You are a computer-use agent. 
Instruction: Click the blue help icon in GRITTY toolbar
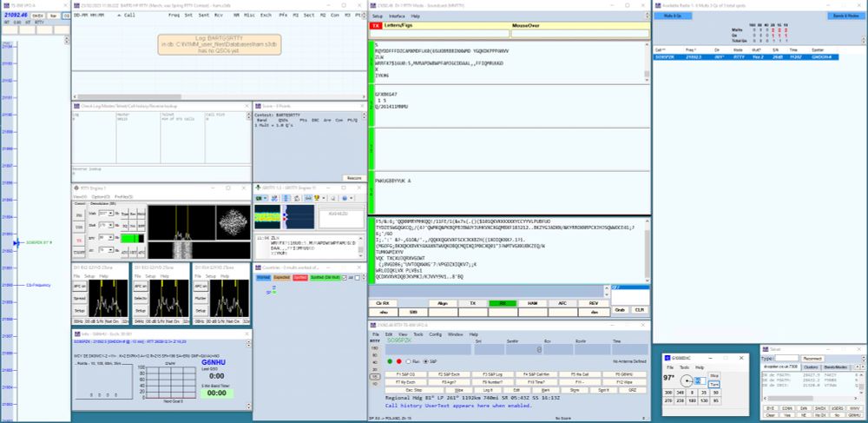pyautogui.click(x=345, y=198)
